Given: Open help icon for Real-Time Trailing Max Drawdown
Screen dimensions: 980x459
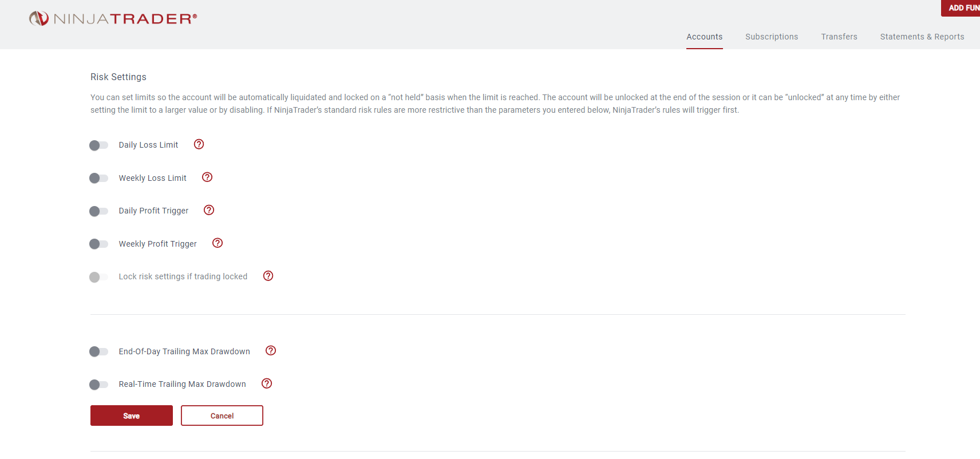Looking at the screenshot, I should pos(267,383).
